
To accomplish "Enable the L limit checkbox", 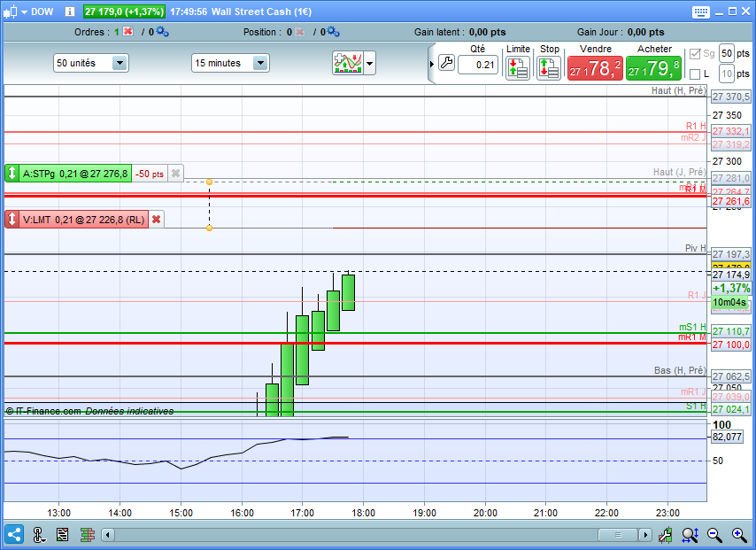I will [695, 74].
